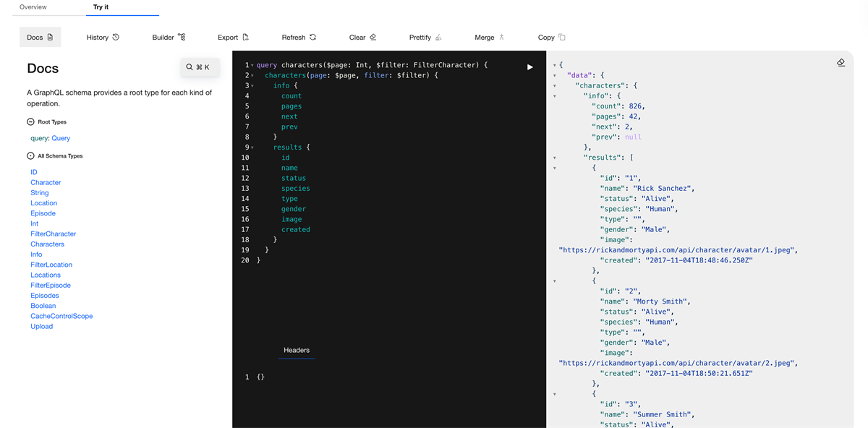Click the "Rick Sanchez" name value
This screenshot has height=428, width=868.
[663, 189]
